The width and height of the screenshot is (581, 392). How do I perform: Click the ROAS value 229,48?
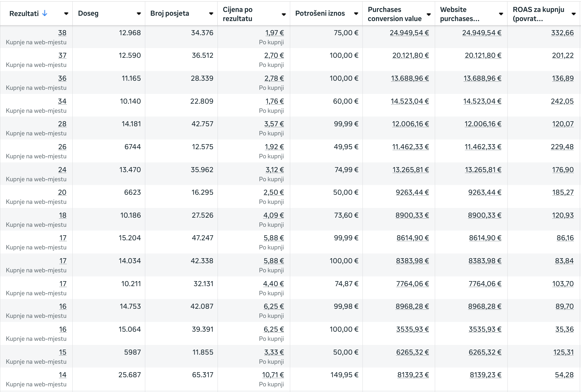pyautogui.click(x=562, y=147)
